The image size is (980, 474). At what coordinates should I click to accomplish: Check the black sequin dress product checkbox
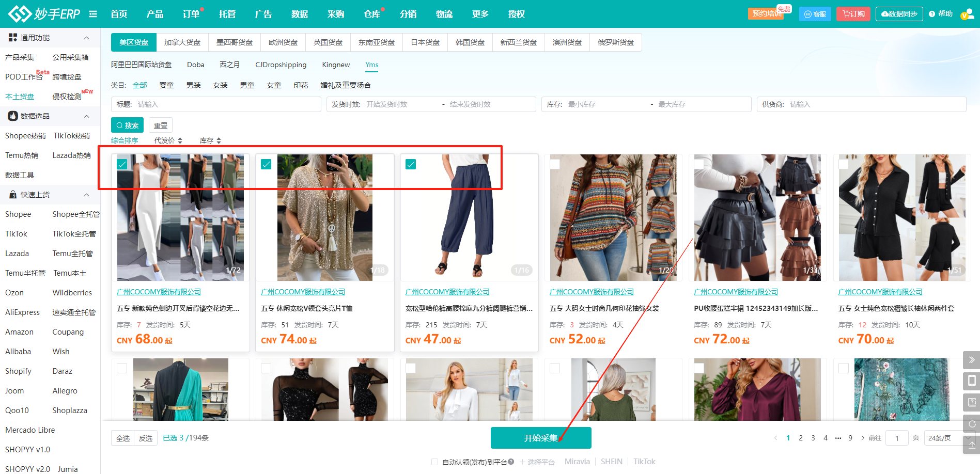266,368
